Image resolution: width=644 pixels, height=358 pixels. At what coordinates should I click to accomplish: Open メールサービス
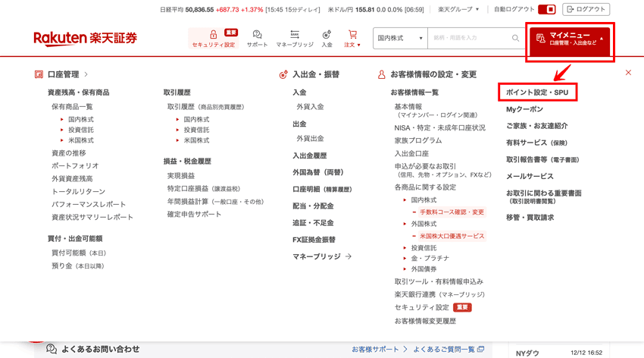click(530, 176)
